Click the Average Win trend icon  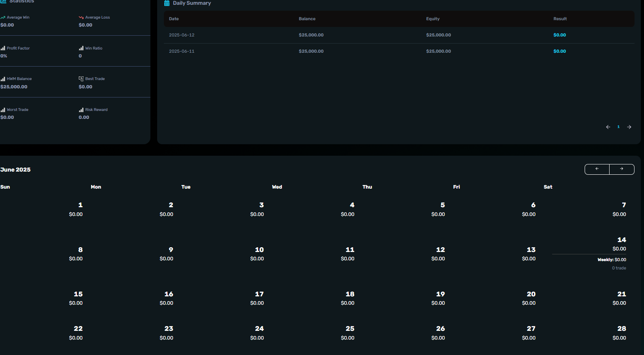pyautogui.click(x=3, y=17)
